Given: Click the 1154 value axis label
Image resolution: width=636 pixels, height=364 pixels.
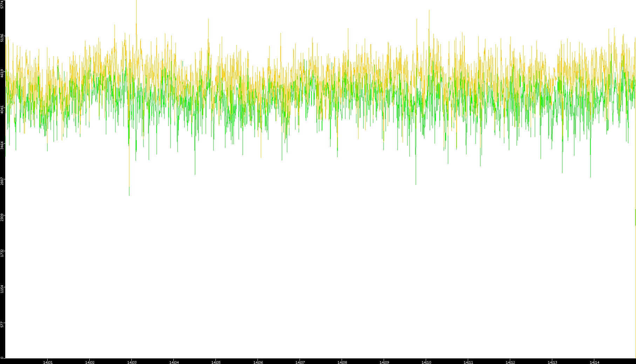Looking at the screenshot, I should (x=2, y=289).
